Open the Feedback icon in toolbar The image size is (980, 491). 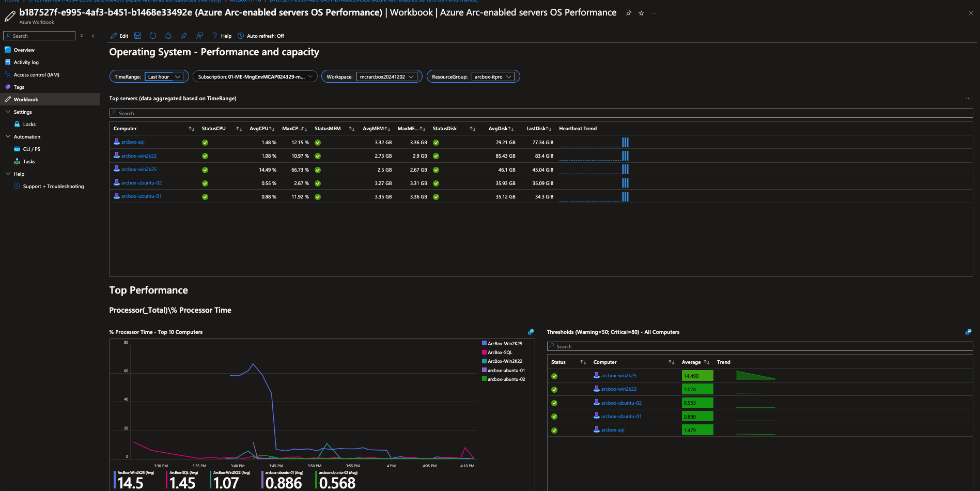tap(199, 36)
